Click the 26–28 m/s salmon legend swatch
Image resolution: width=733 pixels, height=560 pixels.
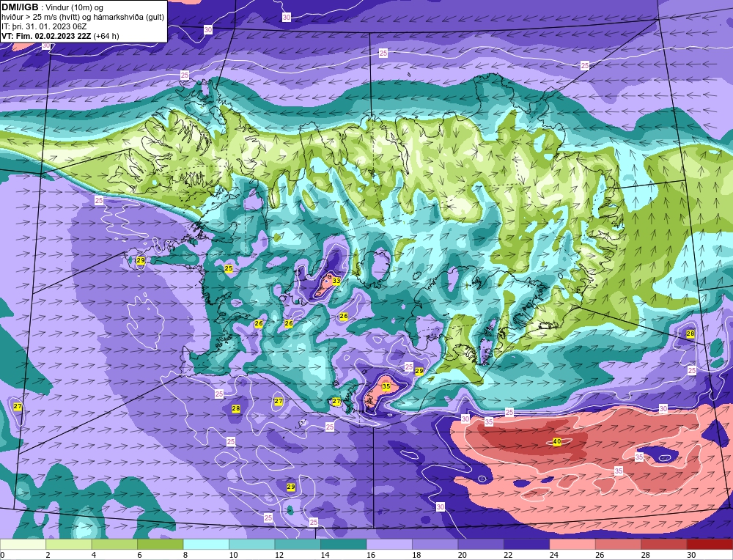[619, 544]
